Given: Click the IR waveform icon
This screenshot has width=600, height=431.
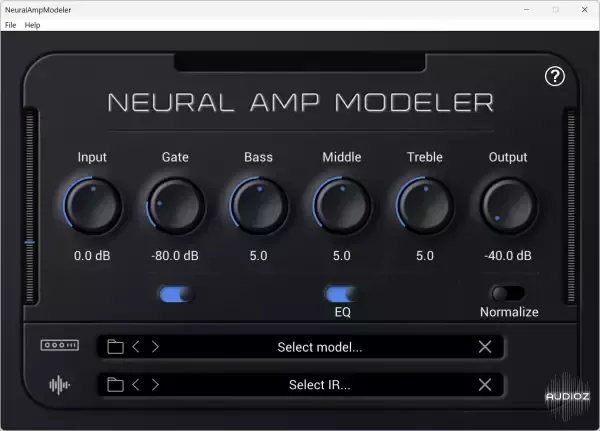Looking at the screenshot, I should (x=59, y=385).
